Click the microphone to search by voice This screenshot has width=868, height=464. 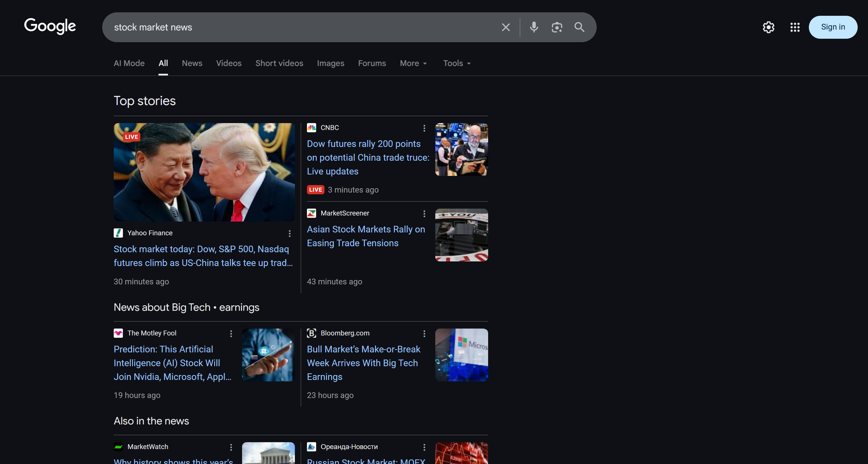(x=534, y=27)
